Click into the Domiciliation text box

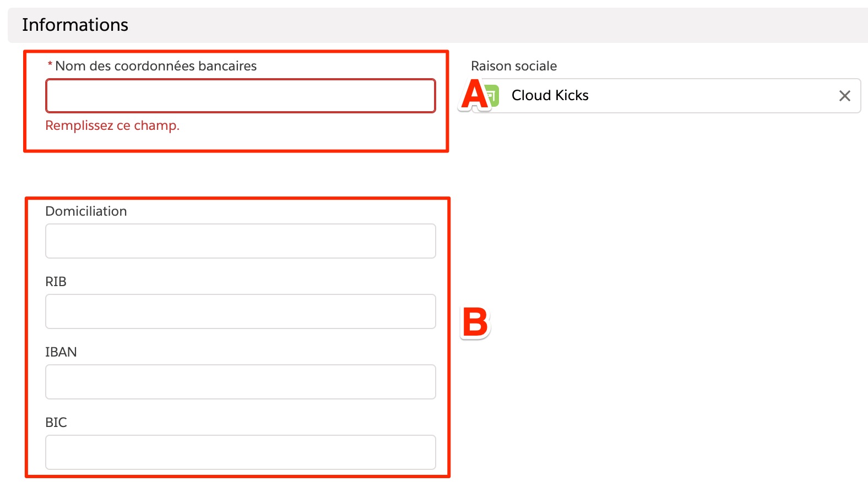click(240, 241)
